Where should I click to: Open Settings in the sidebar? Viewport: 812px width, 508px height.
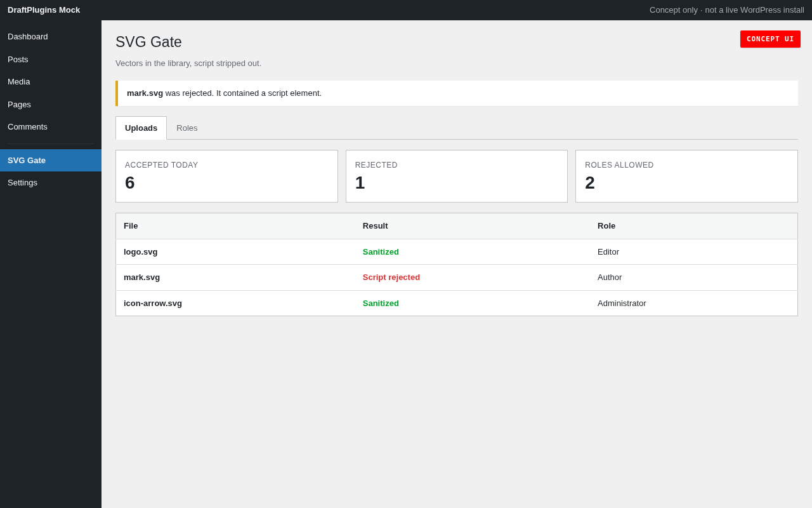coord(51,183)
